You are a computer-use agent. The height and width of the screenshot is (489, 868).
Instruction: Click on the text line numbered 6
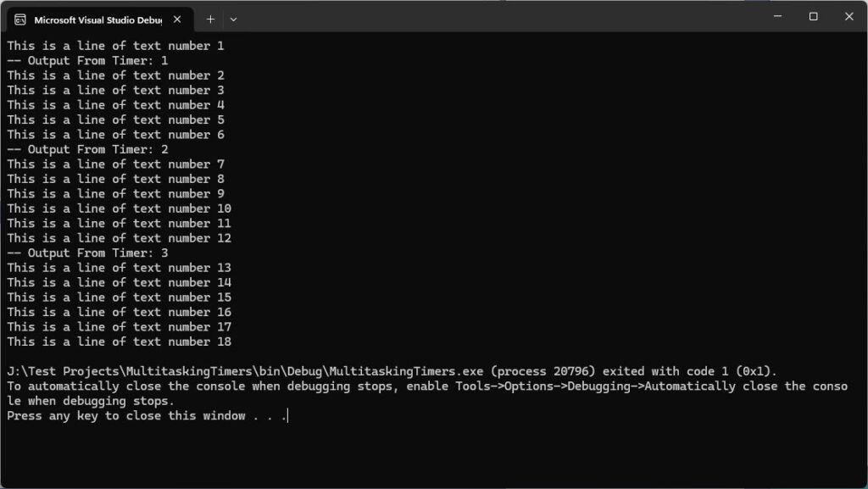(x=115, y=135)
